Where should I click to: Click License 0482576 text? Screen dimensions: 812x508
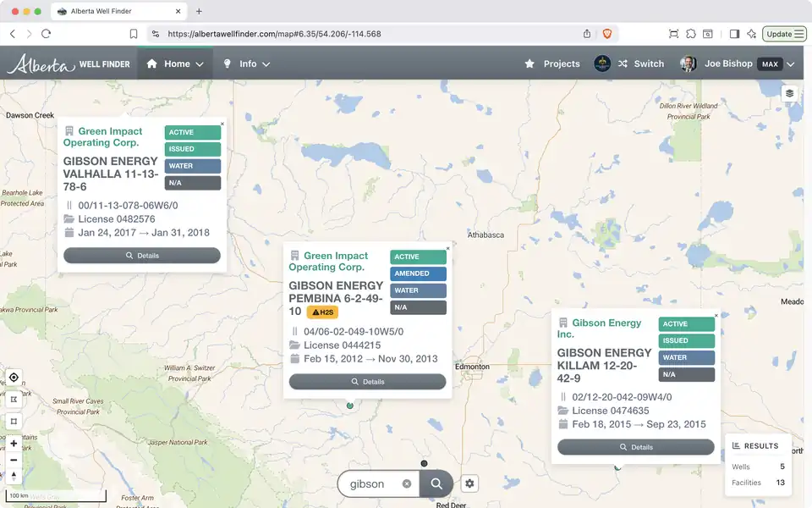(x=117, y=218)
